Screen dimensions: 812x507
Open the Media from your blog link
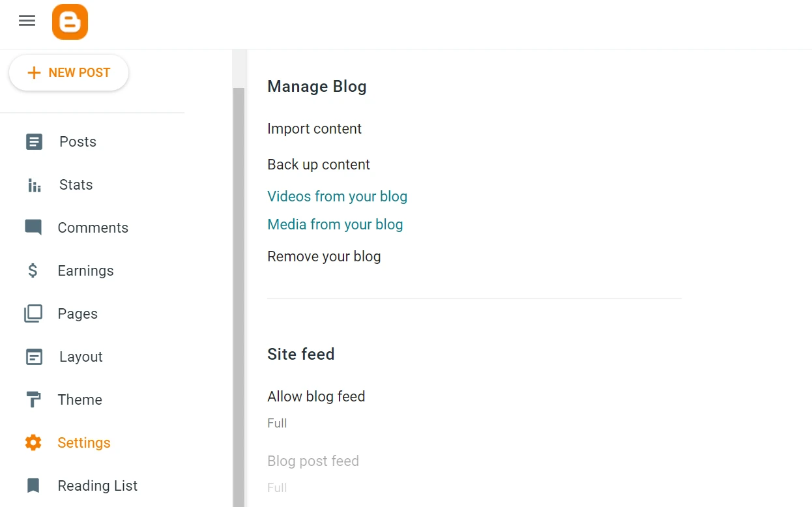pos(335,224)
